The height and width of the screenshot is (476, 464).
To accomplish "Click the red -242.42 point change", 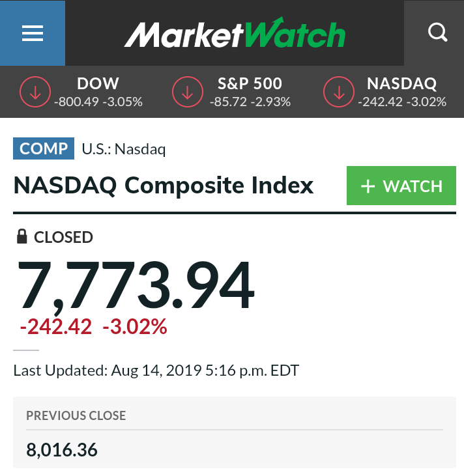I will [x=56, y=327].
